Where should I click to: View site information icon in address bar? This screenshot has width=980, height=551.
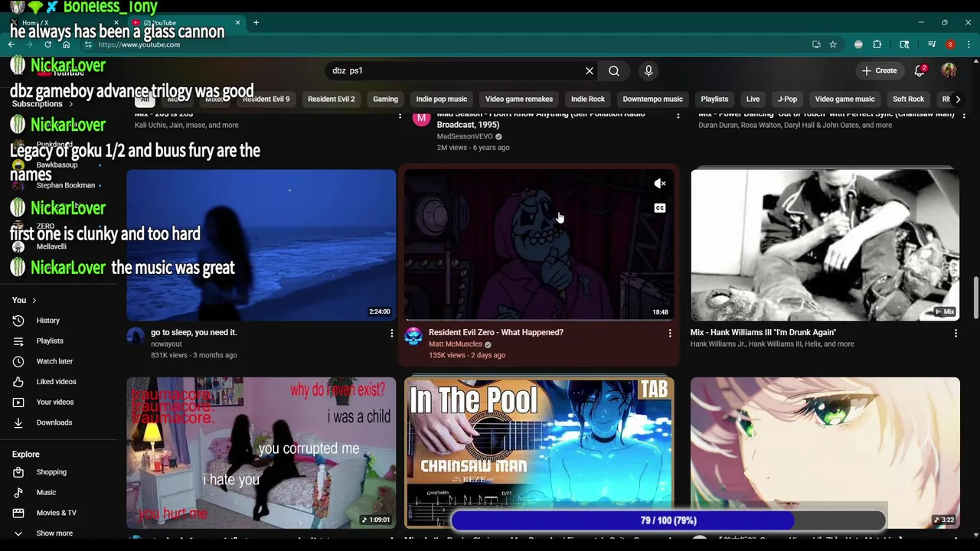(88, 44)
